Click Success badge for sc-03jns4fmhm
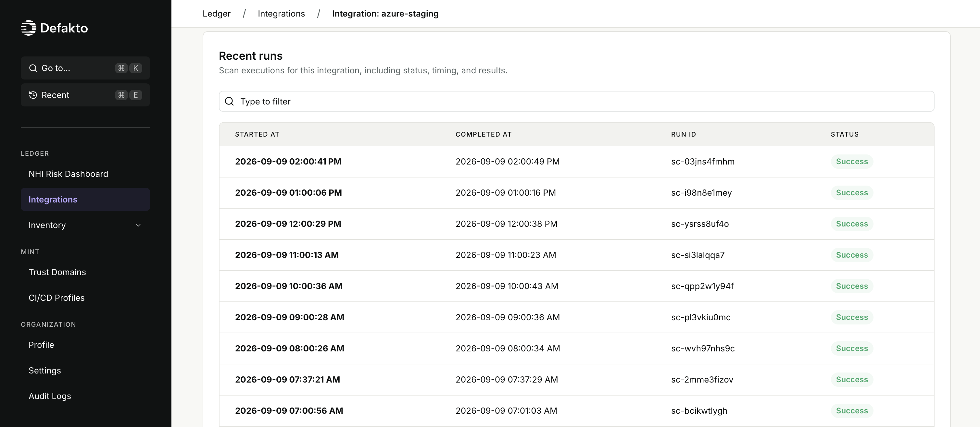980x427 pixels. [x=852, y=162]
